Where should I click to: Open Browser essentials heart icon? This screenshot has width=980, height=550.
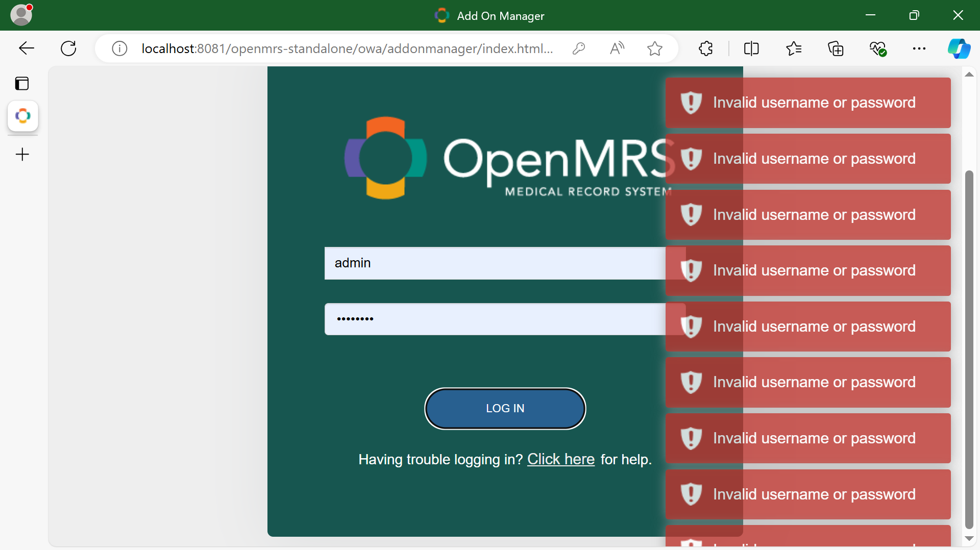878,48
